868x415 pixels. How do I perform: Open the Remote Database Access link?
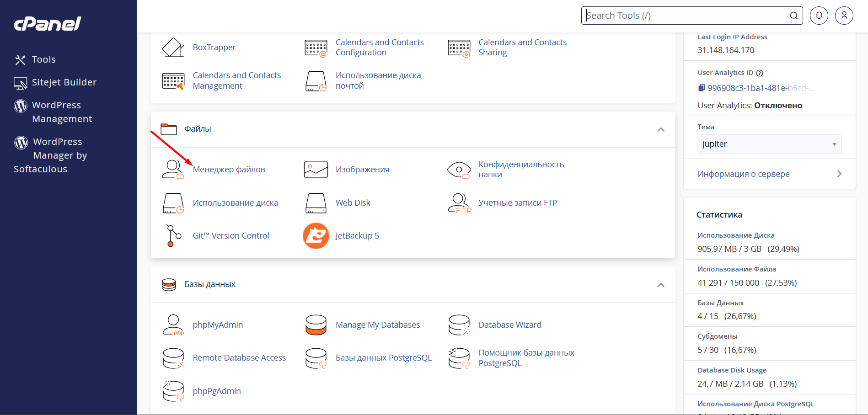239,358
